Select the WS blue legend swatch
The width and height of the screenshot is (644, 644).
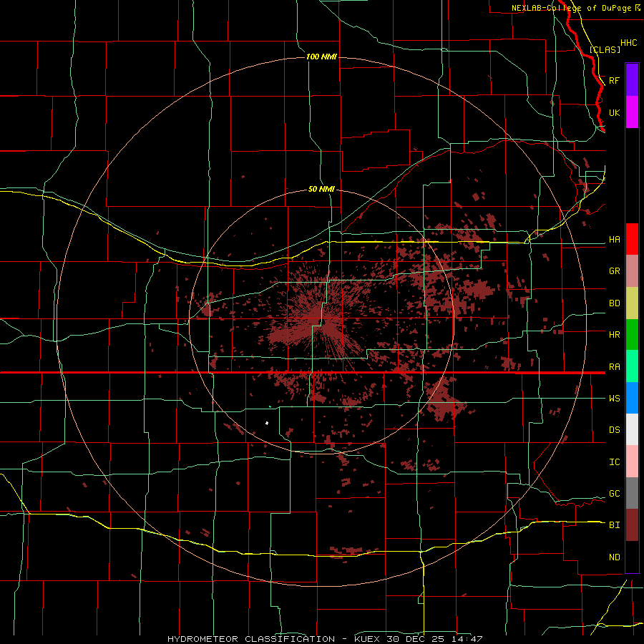point(632,398)
